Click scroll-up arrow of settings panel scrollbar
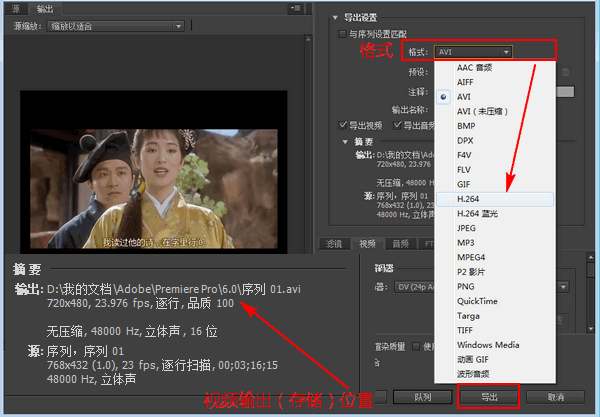600x417 pixels. click(x=591, y=258)
